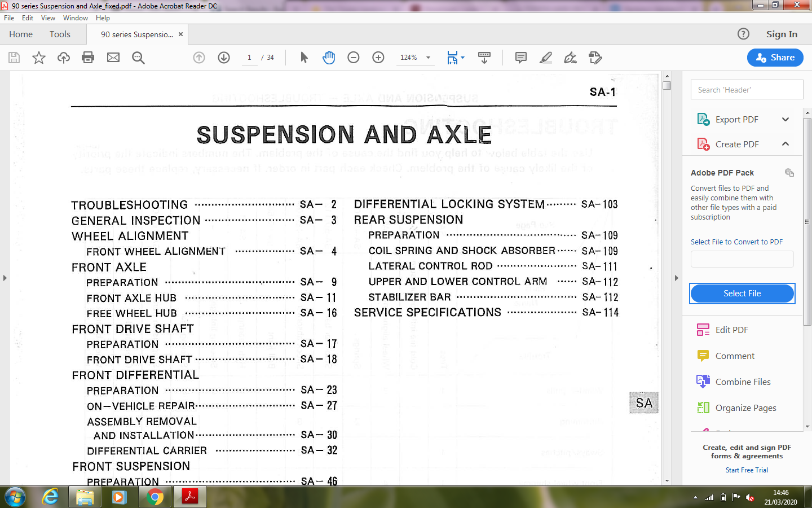Click Select File to Convert to PDF link
This screenshot has width=812, height=508.
736,242
